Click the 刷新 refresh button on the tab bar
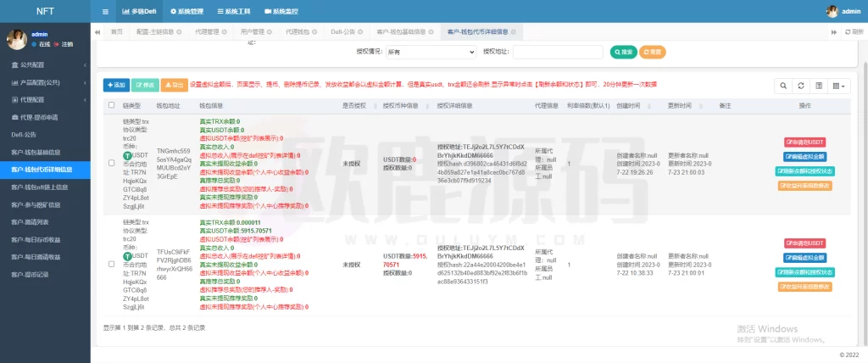 [x=854, y=32]
